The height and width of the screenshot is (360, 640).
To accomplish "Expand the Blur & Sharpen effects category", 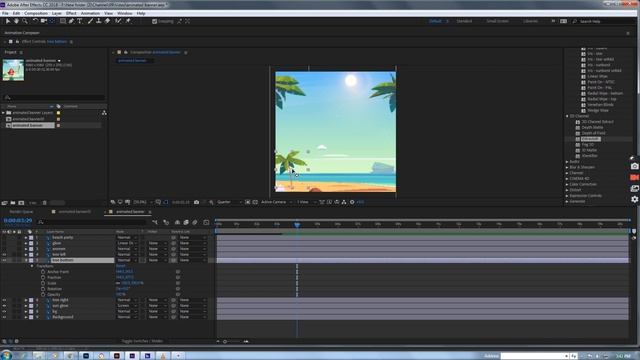I will [x=567, y=167].
